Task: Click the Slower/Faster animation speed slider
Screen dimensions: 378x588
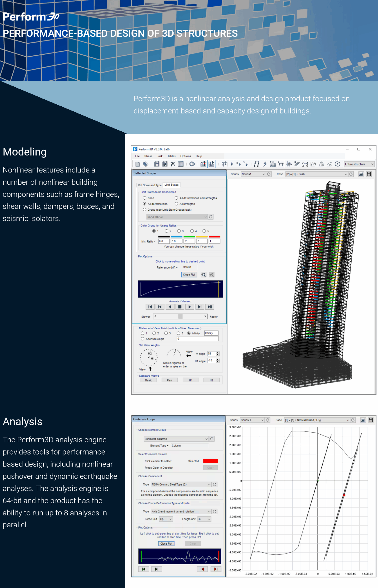Action: [x=180, y=316]
